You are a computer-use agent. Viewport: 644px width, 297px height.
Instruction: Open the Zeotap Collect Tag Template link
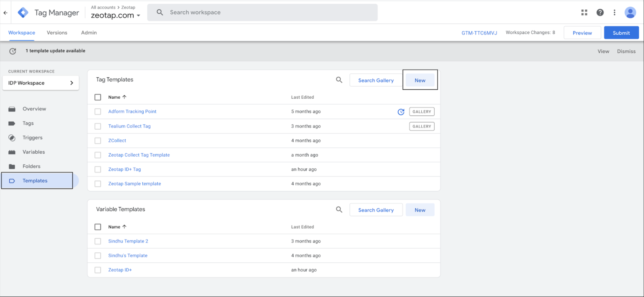(139, 155)
